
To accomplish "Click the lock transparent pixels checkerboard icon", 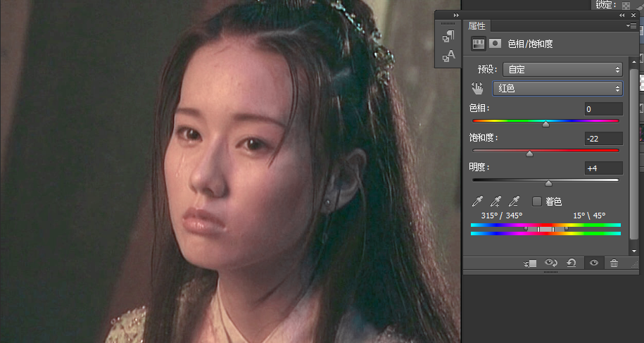I will pos(626,6).
